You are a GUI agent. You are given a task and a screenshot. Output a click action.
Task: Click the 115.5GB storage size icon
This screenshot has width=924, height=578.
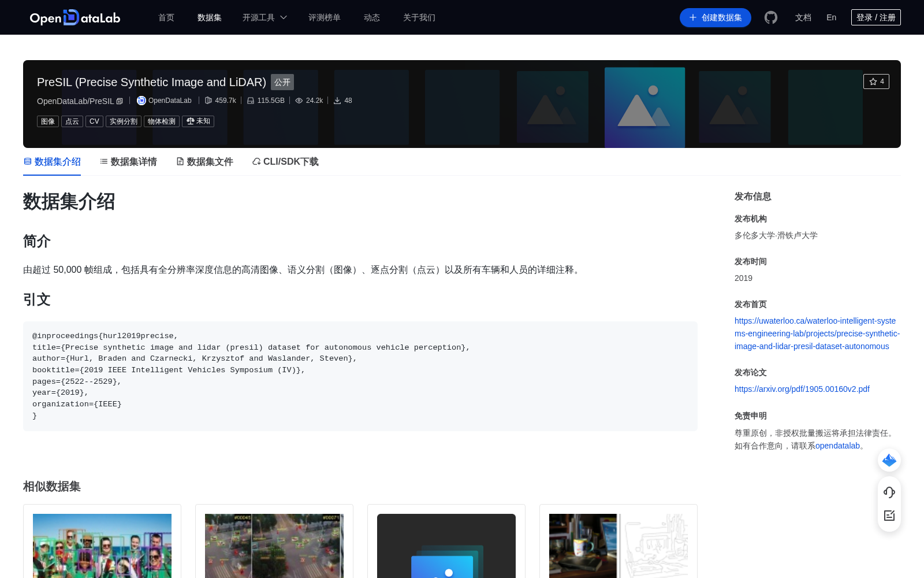251,101
